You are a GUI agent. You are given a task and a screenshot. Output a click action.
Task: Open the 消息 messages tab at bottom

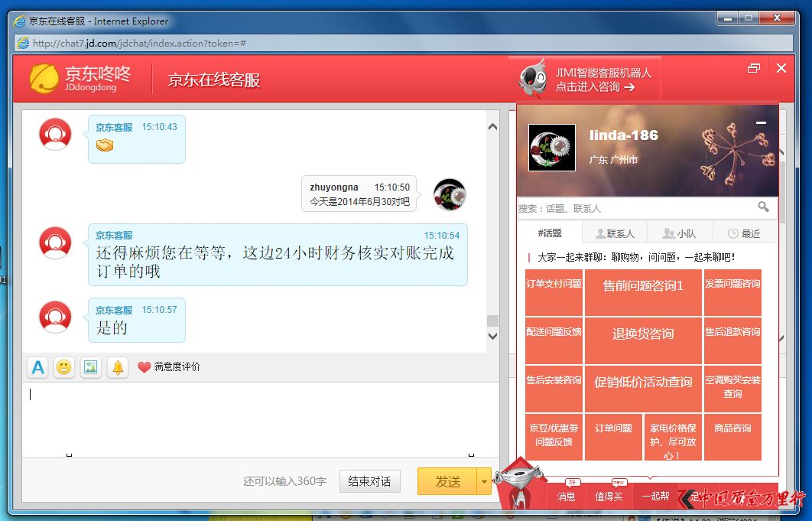click(567, 496)
